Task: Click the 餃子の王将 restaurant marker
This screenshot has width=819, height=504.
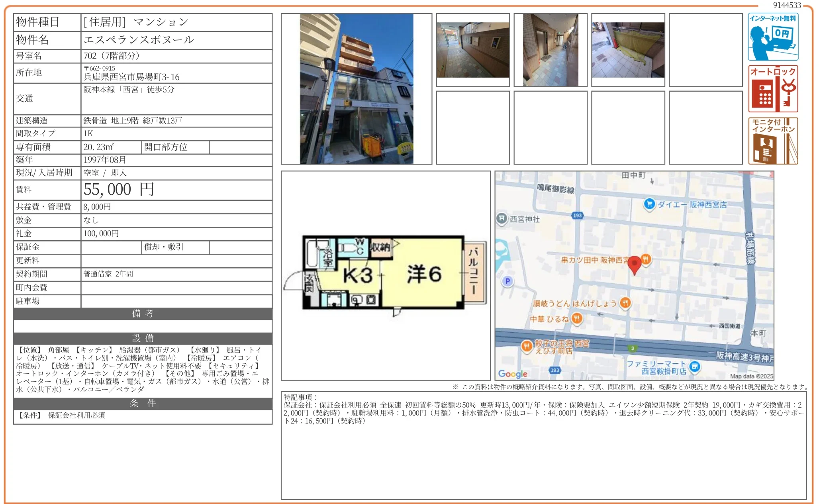Action: pos(527,346)
